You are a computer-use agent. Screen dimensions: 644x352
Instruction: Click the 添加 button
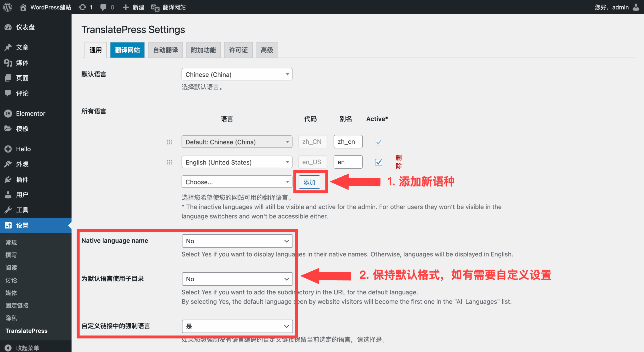[309, 182]
